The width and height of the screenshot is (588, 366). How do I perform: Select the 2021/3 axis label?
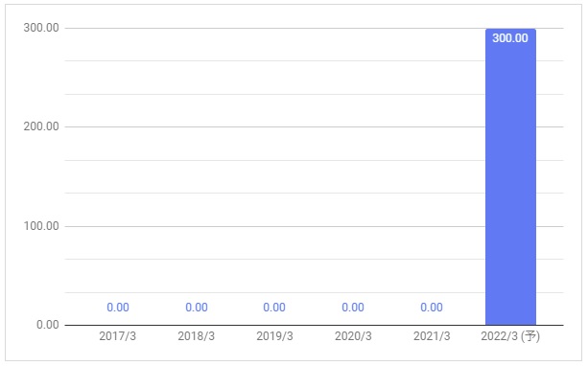[432, 336]
